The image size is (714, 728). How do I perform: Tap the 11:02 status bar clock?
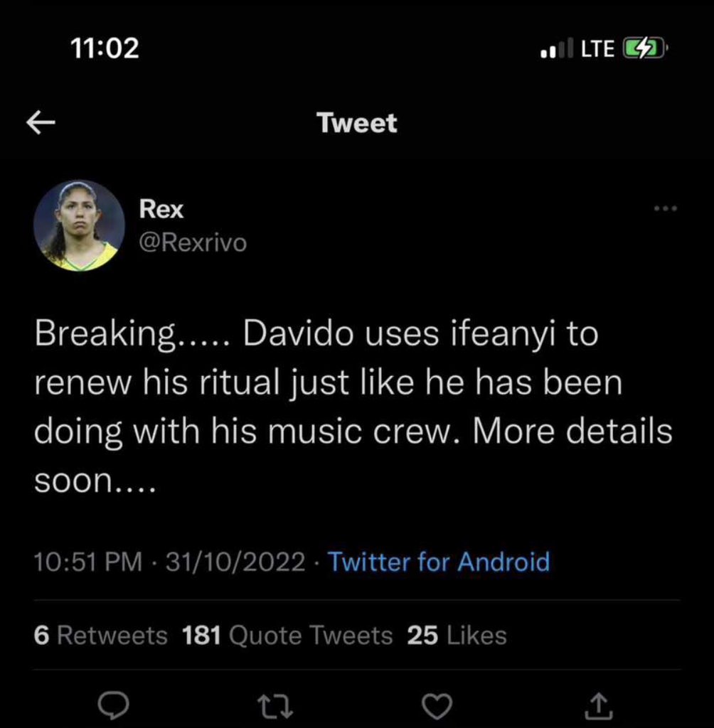coord(105,48)
